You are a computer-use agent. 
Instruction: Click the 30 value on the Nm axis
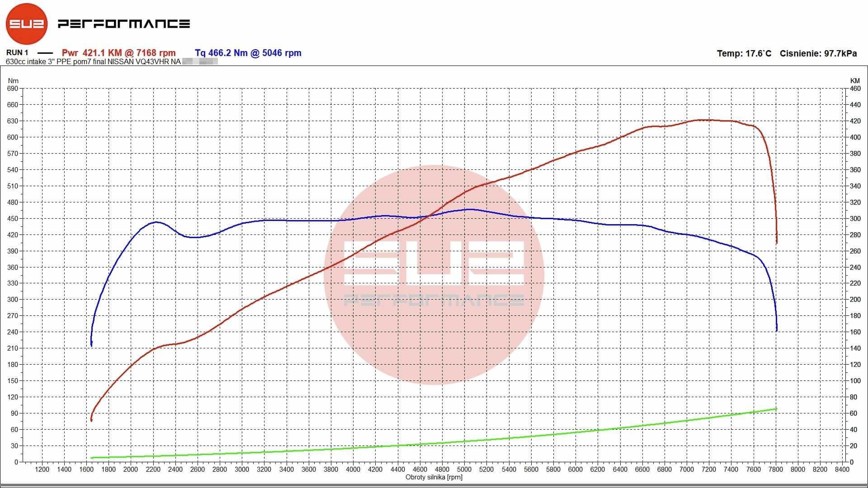click(14, 446)
